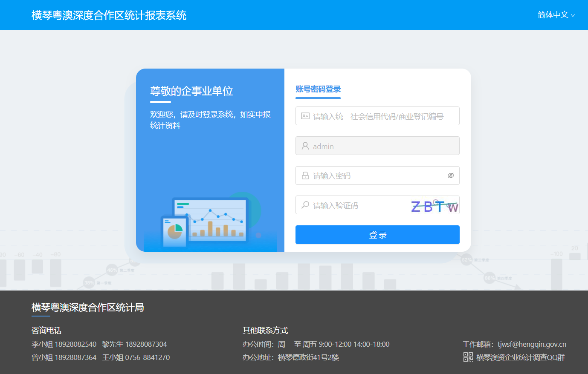Screen dimensions: 588x374
Task: Click into the 请输入密码 password field
Action: click(x=375, y=176)
